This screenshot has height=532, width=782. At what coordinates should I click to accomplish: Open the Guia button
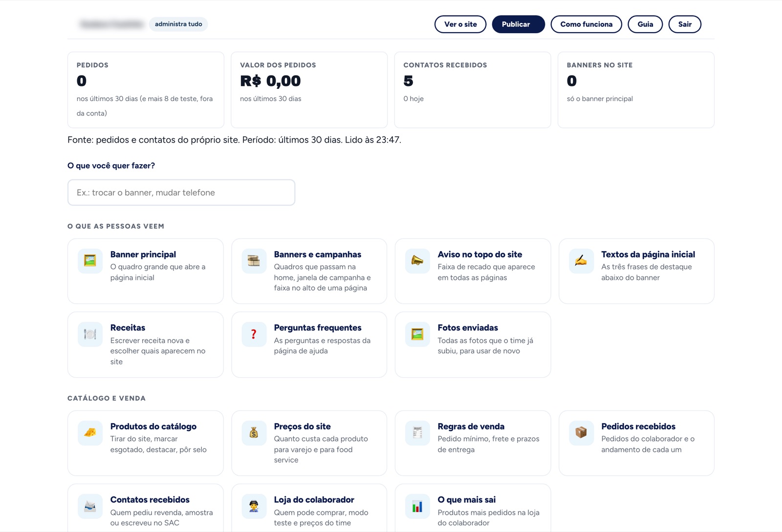[645, 24]
